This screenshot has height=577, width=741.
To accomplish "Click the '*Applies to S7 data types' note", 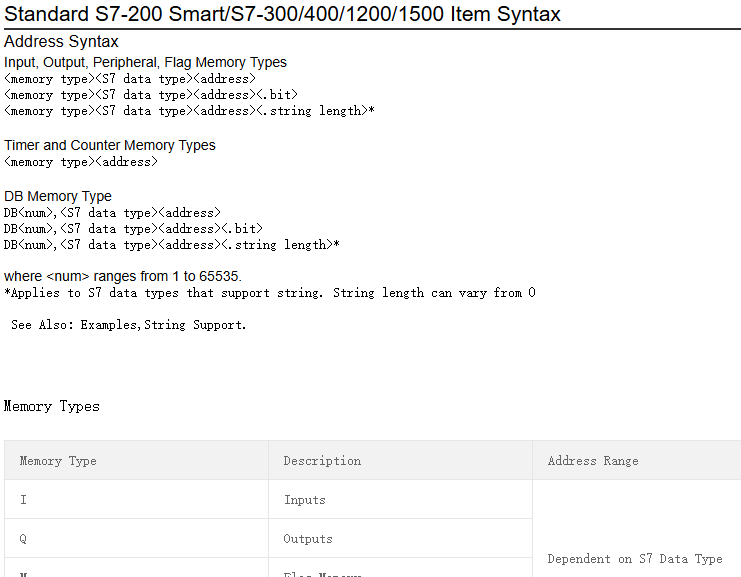I will click(270, 293).
